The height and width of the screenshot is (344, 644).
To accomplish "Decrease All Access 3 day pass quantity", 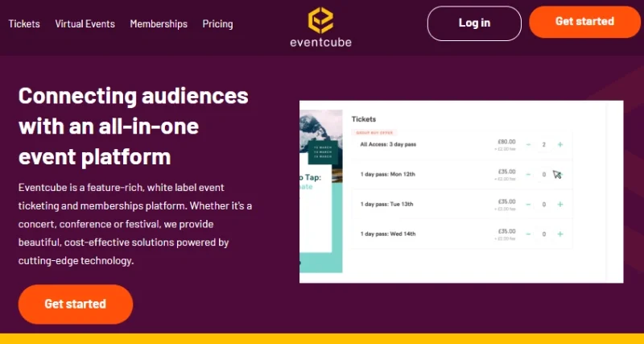I will pyautogui.click(x=528, y=145).
